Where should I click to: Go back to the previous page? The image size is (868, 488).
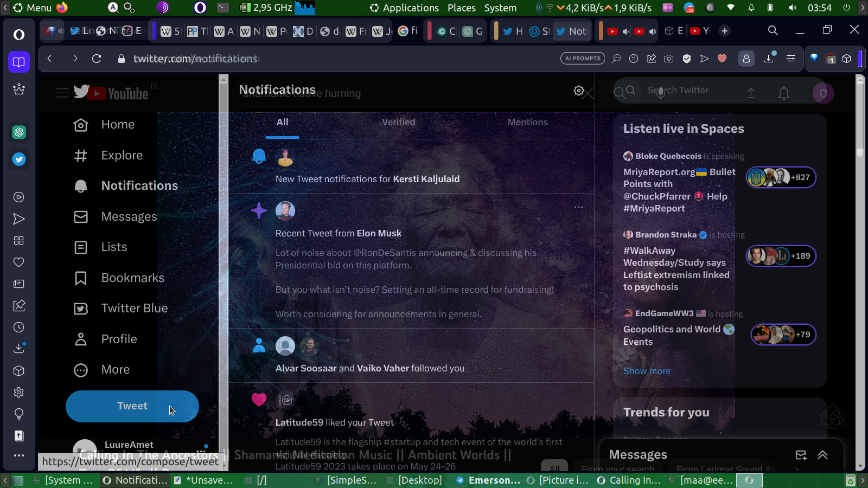[x=49, y=59]
